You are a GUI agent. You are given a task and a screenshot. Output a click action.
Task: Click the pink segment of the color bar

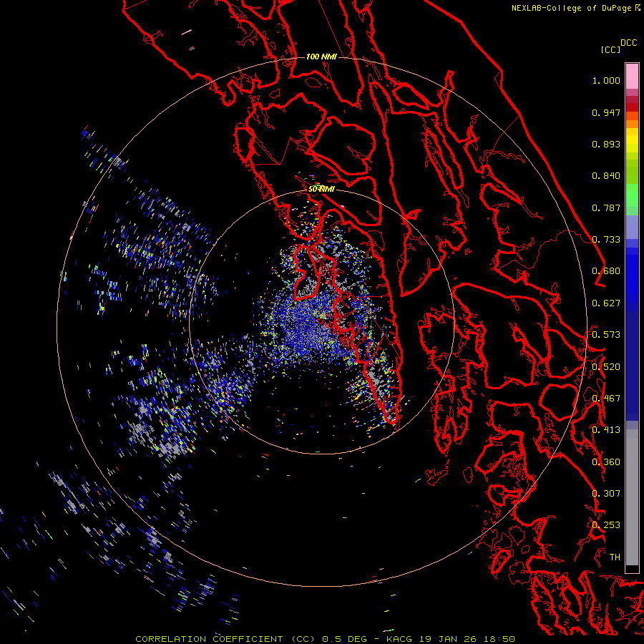point(632,77)
